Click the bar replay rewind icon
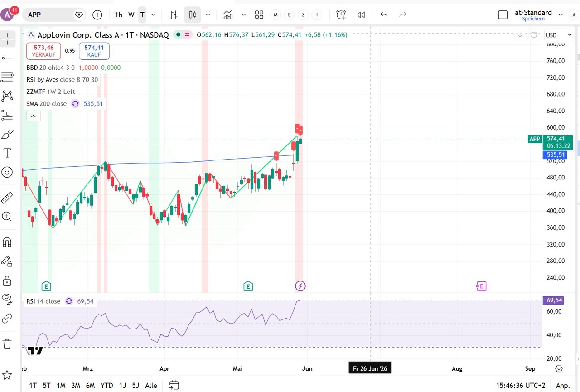 361,15
